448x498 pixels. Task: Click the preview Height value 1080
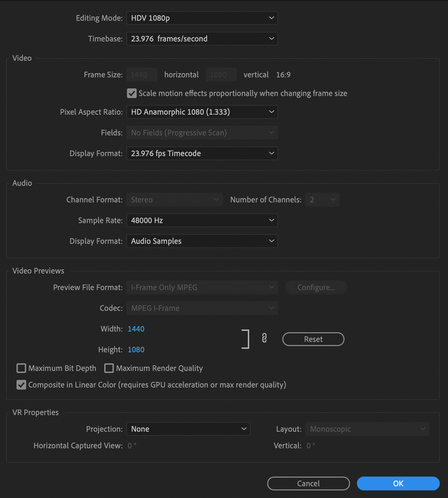pyautogui.click(x=136, y=350)
